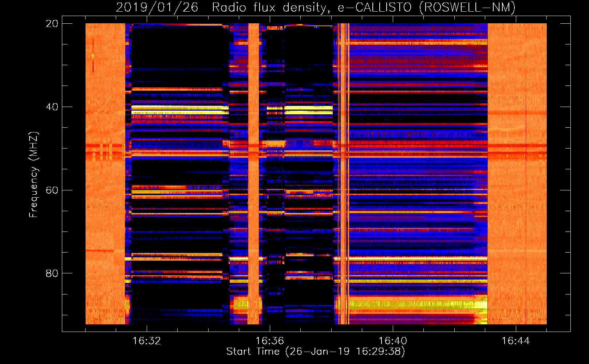Click the 'Frequency (MHZ)' axis label
Viewport: 589px width, 364px height.
click(x=33, y=175)
